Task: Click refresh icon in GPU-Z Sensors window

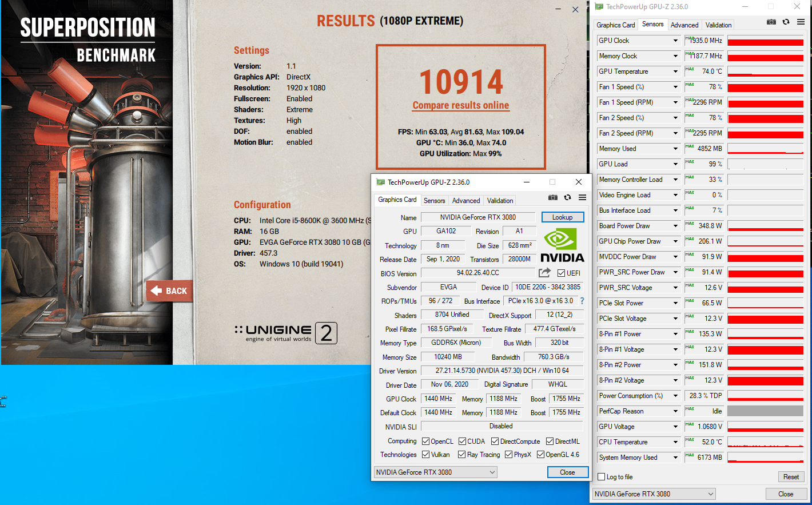Action: [786, 22]
